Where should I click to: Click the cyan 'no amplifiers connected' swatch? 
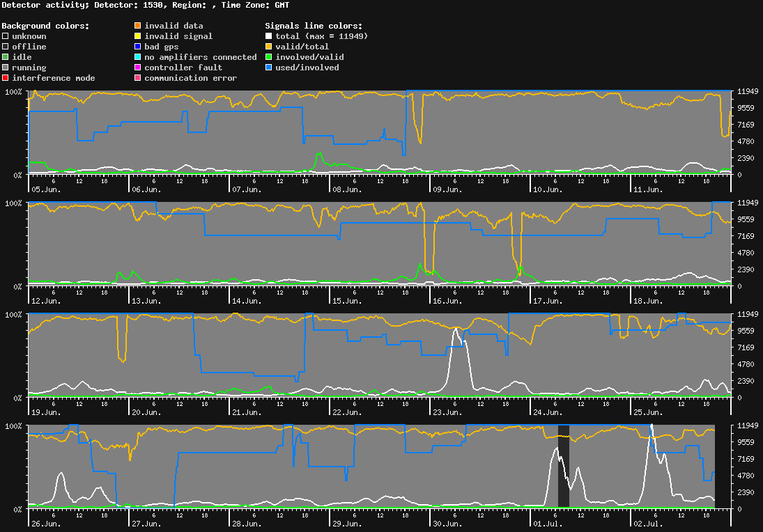tap(138, 57)
